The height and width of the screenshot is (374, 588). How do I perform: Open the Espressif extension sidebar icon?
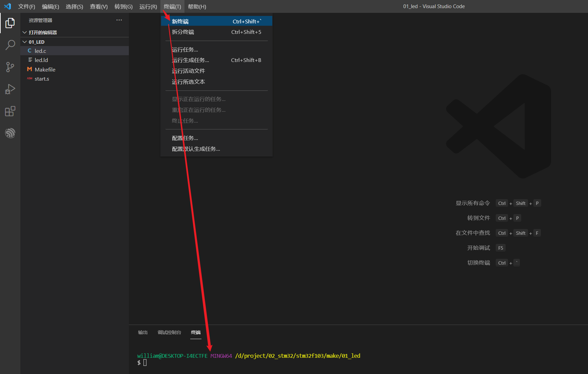click(x=10, y=133)
